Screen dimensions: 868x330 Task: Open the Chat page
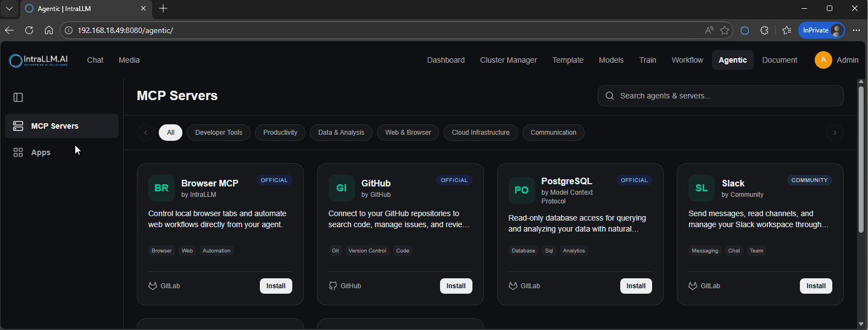(95, 60)
